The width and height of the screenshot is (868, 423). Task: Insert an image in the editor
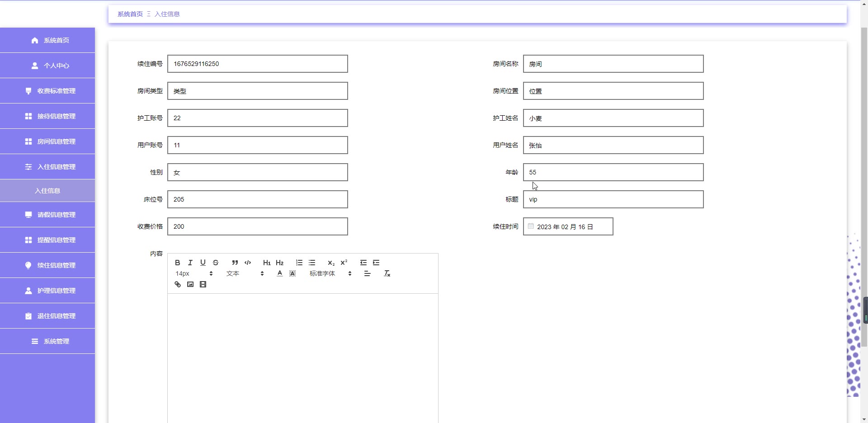coord(190,284)
